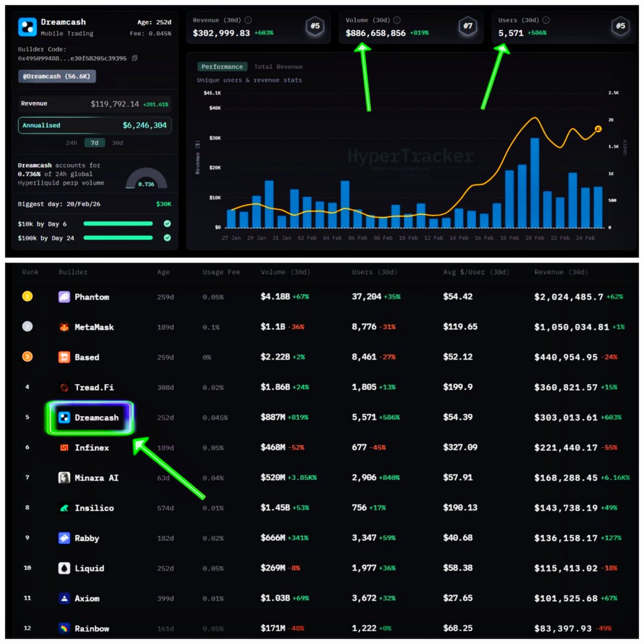
Task: Click the $269M Liquid volume cell
Action: [273, 568]
